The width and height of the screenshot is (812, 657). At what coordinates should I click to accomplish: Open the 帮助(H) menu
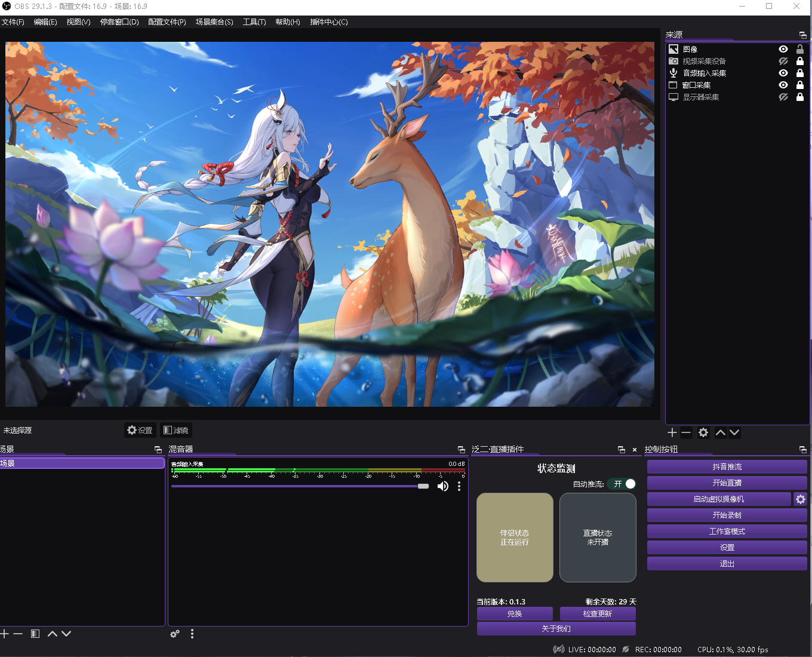click(x=288, y=22)
